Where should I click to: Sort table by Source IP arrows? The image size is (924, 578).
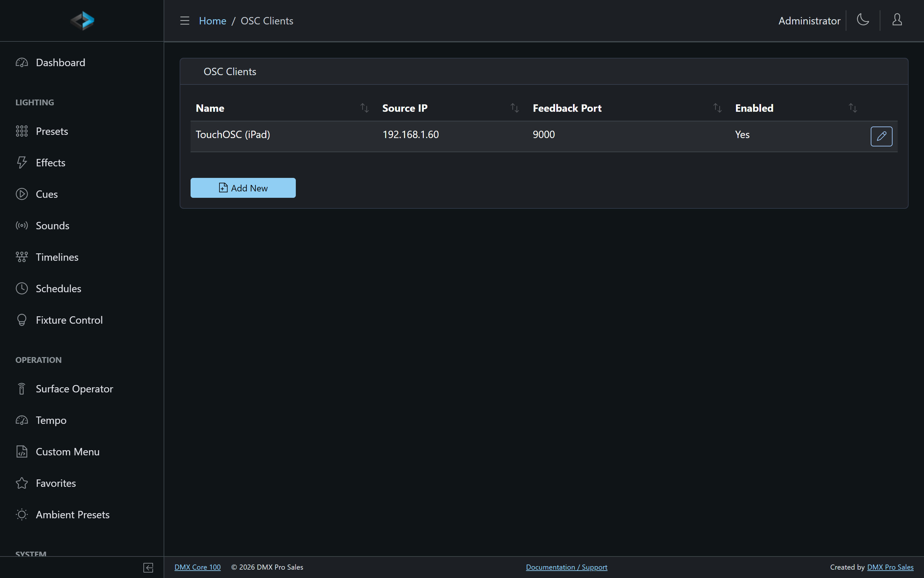[515, 108]
